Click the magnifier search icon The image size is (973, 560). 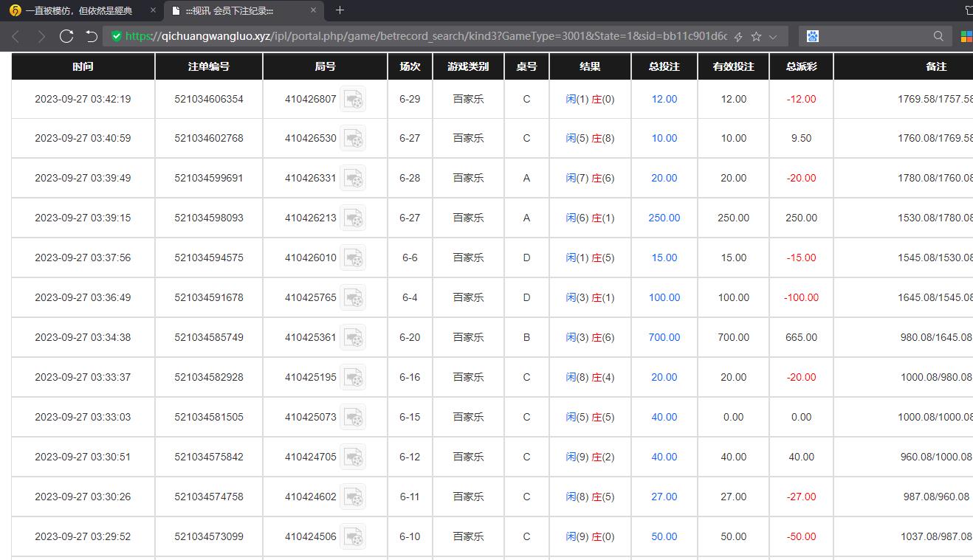938,36
